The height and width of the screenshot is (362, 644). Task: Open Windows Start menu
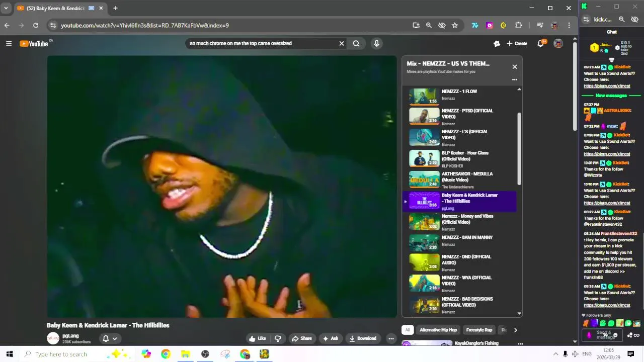tap(9, 354)
